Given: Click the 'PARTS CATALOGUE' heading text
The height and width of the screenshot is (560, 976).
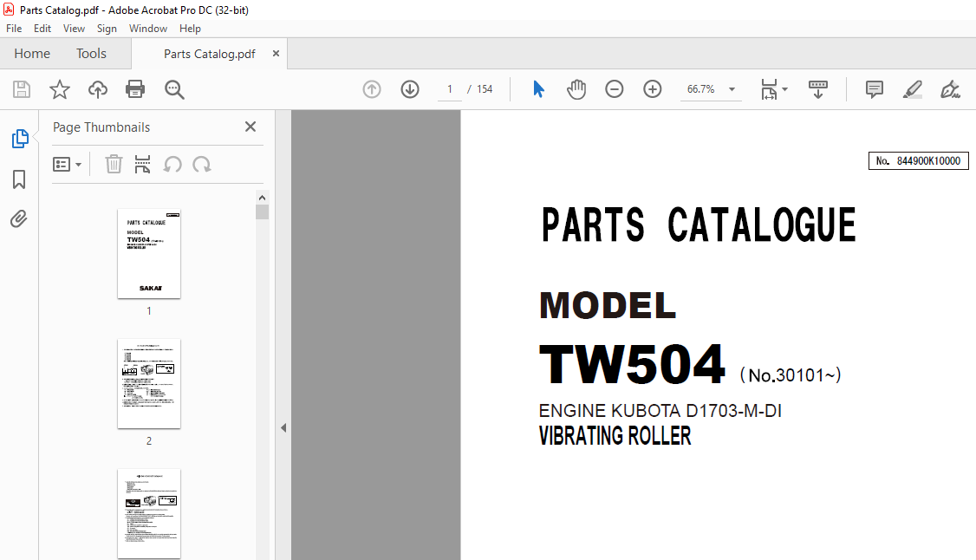Looking at the screenshot, I should pos(699,225).
